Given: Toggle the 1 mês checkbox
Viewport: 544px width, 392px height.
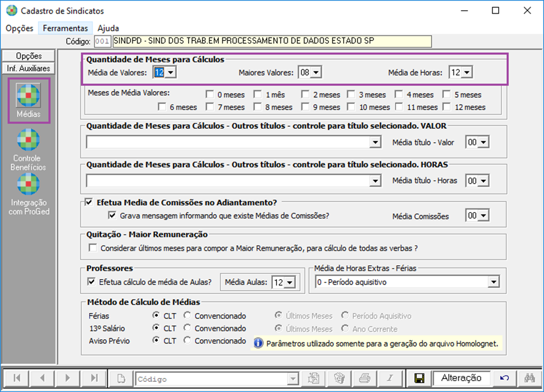Looking at the screenshot, I should coord(257,94).
